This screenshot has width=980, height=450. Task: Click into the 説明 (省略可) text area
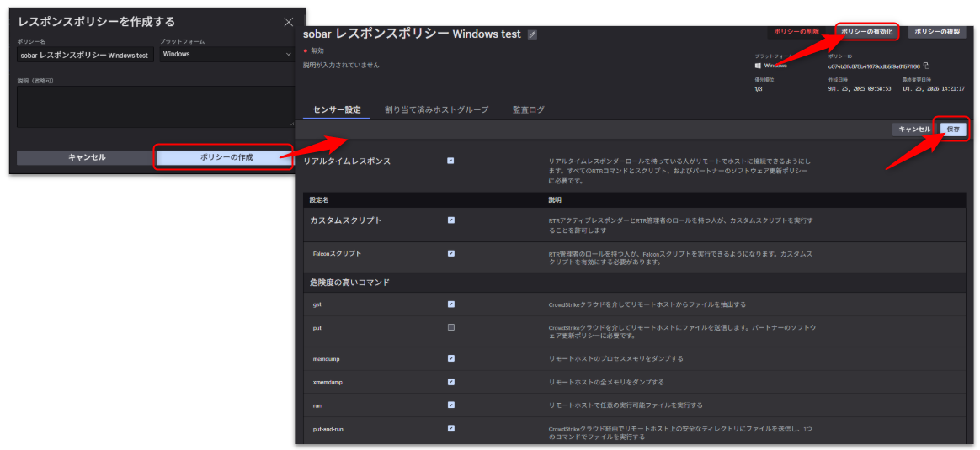coord(154,107)
